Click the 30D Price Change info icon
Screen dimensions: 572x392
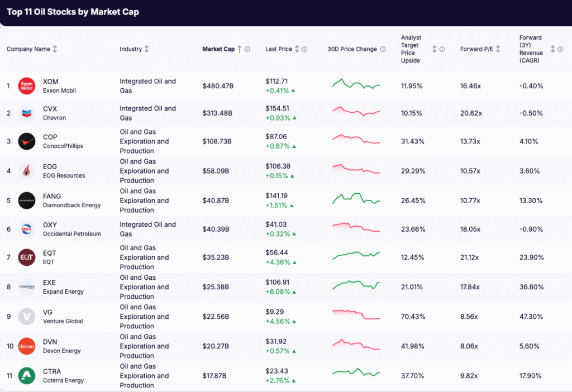tap(383, 49)
